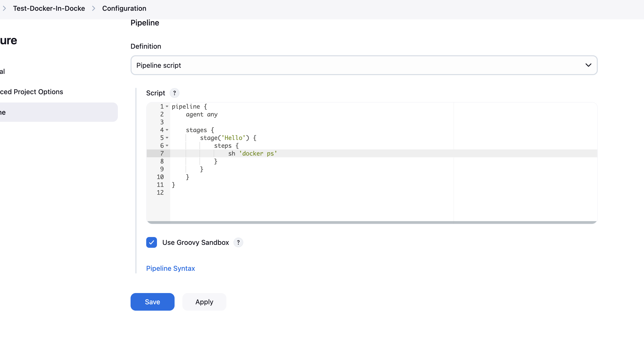Open Groovy Sandbox help question mark

(x=238, y=242)
